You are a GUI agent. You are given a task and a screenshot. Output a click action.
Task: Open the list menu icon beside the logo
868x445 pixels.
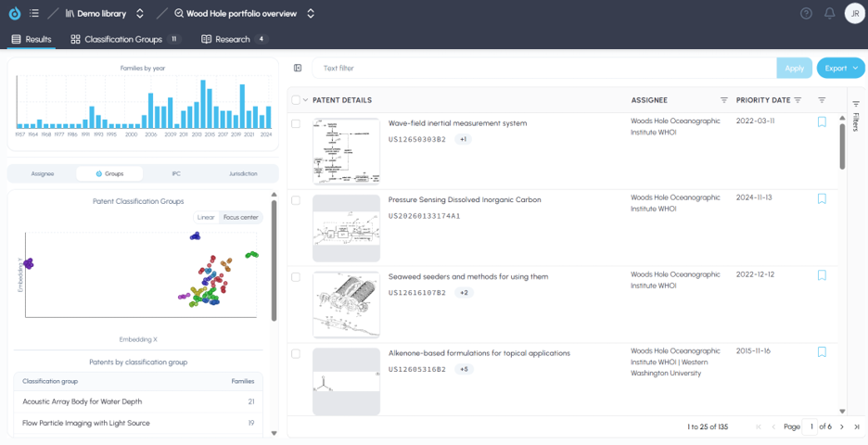33,13
